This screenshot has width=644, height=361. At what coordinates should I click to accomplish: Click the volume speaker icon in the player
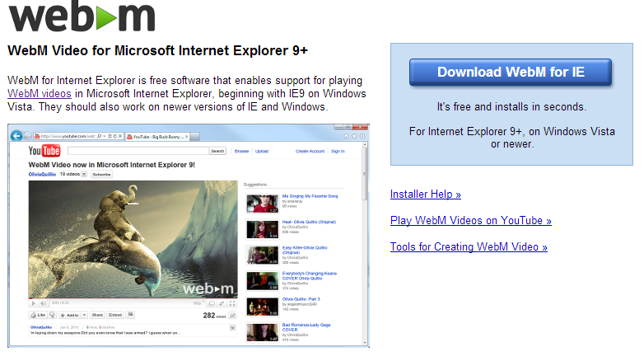point(43,303)
